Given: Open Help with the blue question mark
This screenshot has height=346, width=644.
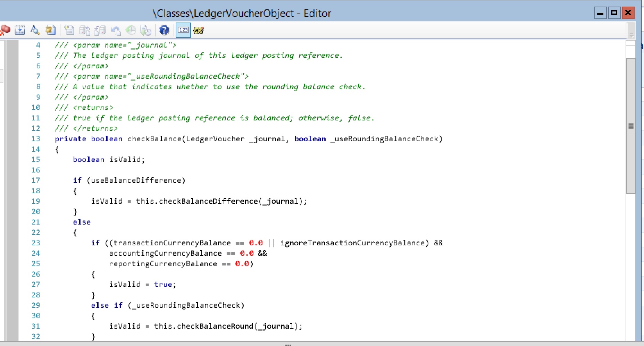Looking at the screenshot, I should [x=164, y=30].
